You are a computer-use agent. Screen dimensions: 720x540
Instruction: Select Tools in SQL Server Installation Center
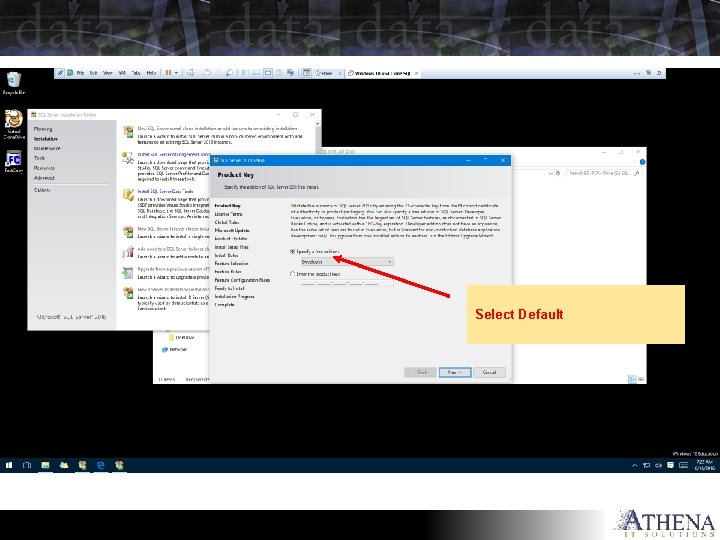tap(39, 158)
